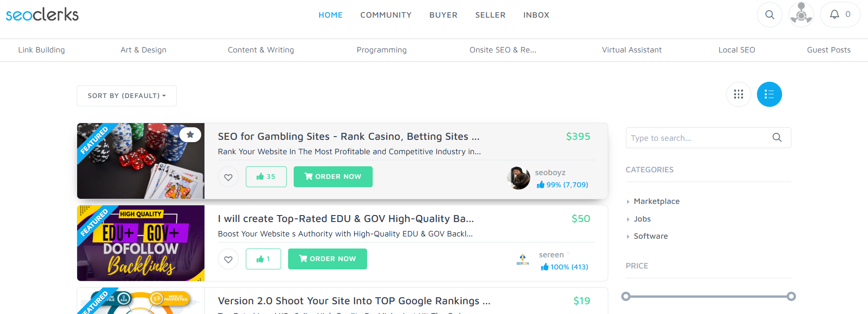Viewport: 868px width, 314px height.
Task: Click the thumbs-up 1 button on EDU listing
Action: (263, 259)
